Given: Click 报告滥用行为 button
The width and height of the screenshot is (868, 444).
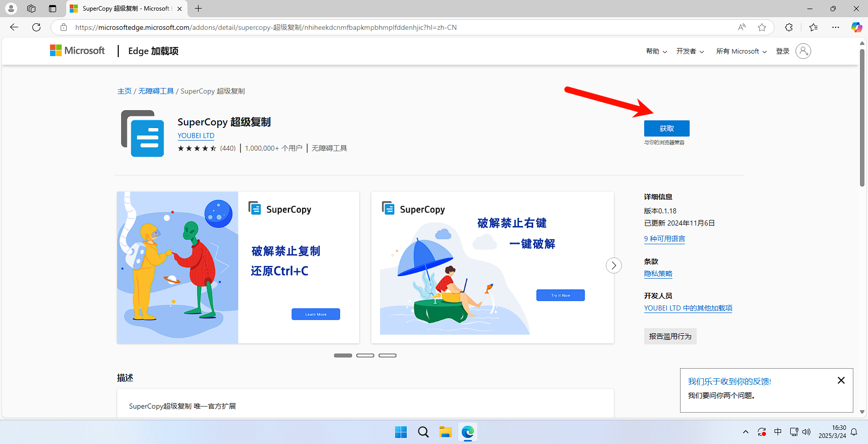Looking at the screenshot, I should click(670, 336).
